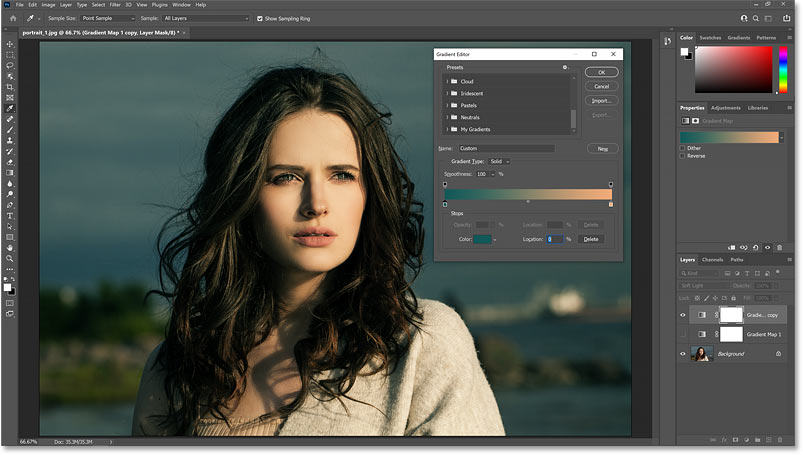Select the orange right color stop
This screenshot has width=803, height=455.
coord(610,204)
